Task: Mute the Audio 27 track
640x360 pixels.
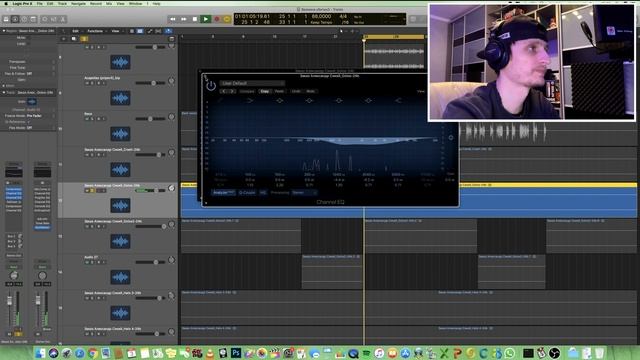Action: [87, 262]
